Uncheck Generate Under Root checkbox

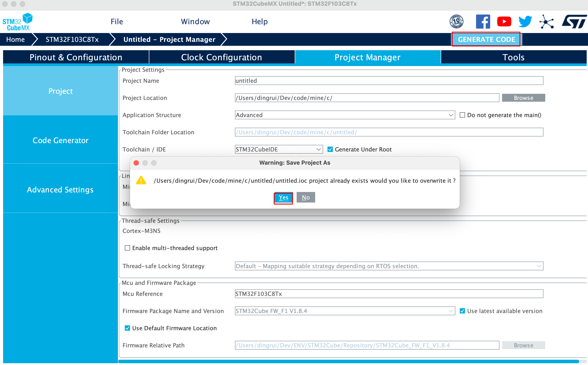330,149
